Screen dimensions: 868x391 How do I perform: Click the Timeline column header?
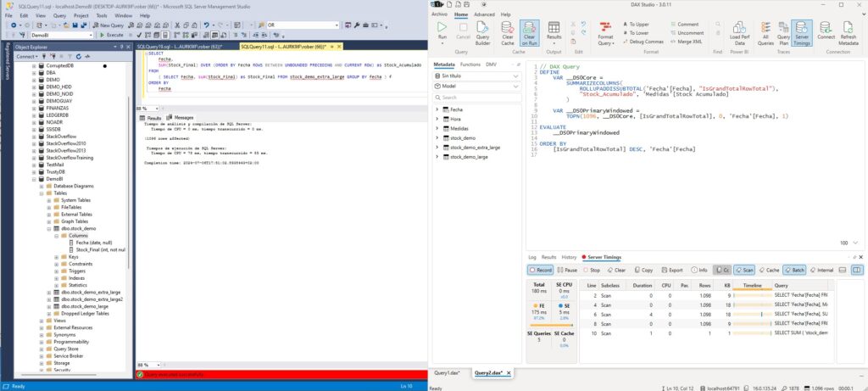(753, 285)
